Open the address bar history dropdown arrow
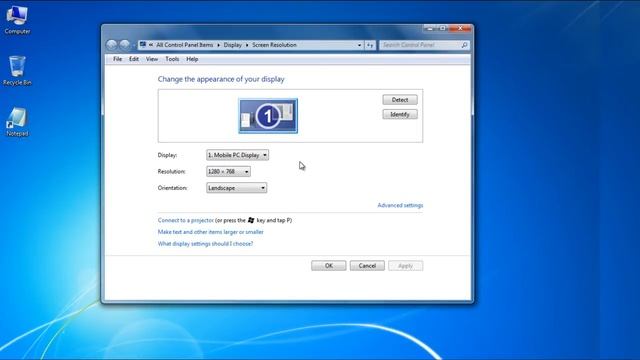Image resolution: width=640 pixels, height=360 pixels. [359, 45]
